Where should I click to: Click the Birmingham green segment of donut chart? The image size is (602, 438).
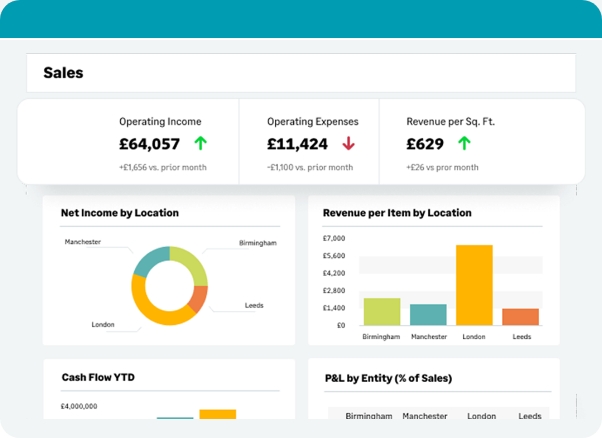[190, 261]
